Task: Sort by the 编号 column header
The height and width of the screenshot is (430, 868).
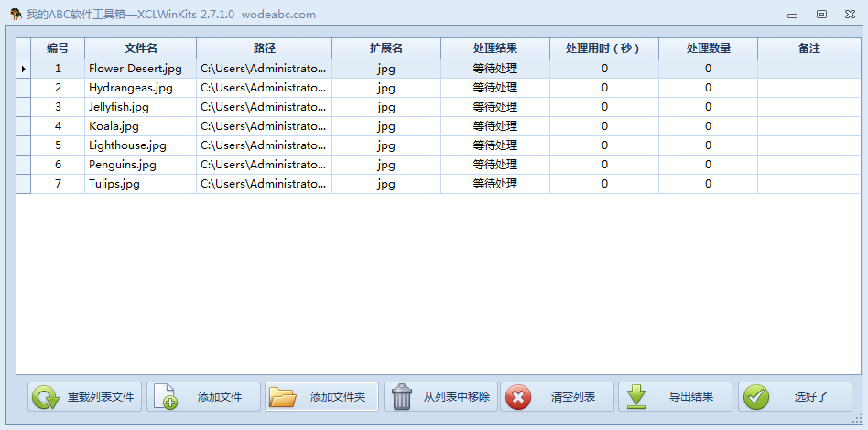Action: [58, 48]
